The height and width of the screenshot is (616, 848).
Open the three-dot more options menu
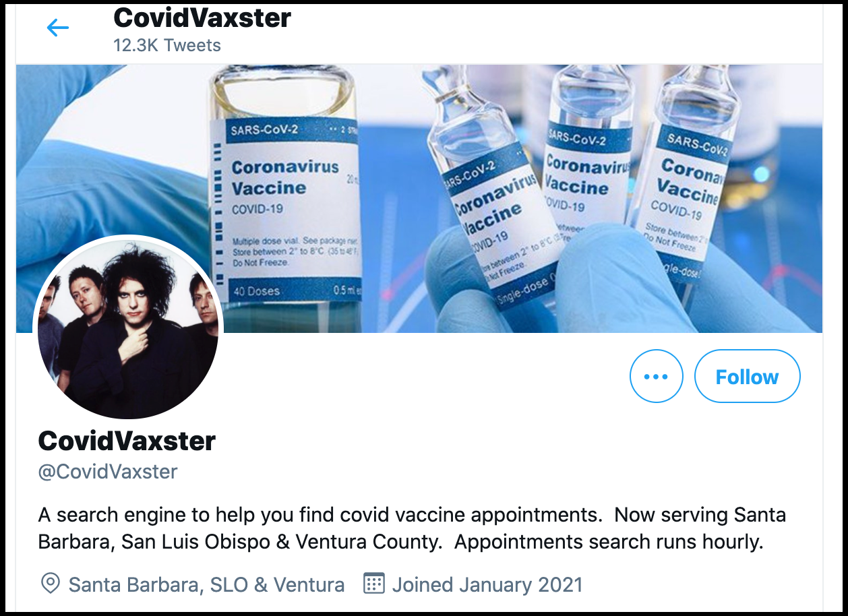pyautogui.click(x=656, y=376)
